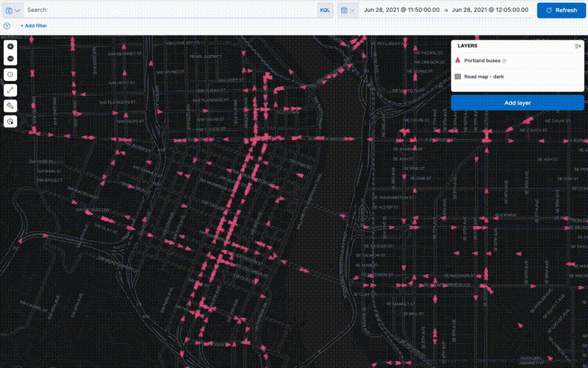Image resolution: width=588 pixels, height=368 pixels.
Task: Click the Add layer button
Action: [x=517, y=103]
